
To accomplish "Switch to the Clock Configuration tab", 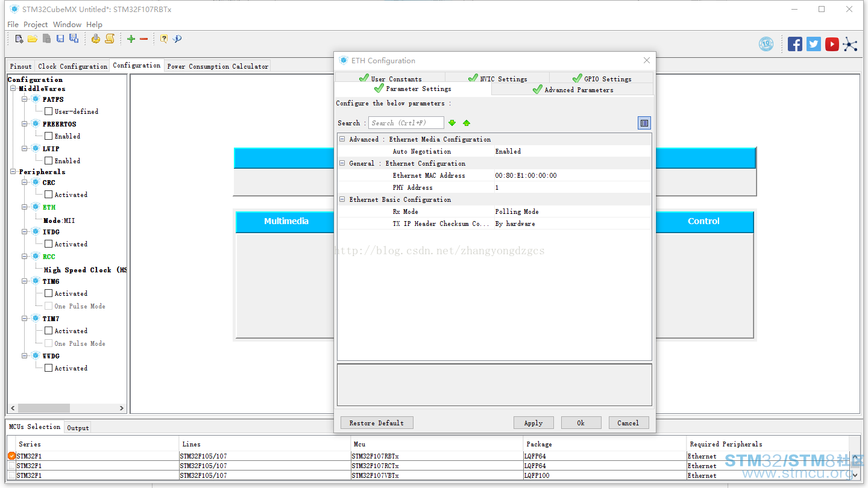I will (72, 66).
